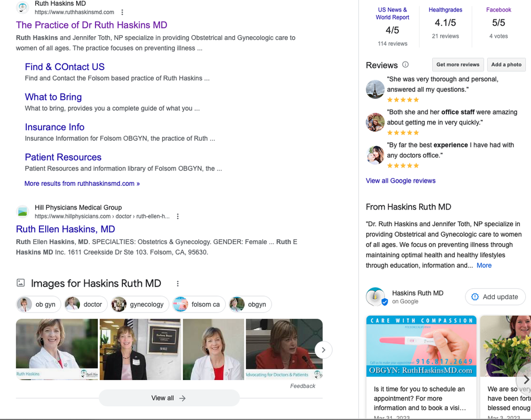Click the 21 reviews count under Healthgrades
Image resolution: width=531 pixels, height=420 pixels.
coord(445,36)
